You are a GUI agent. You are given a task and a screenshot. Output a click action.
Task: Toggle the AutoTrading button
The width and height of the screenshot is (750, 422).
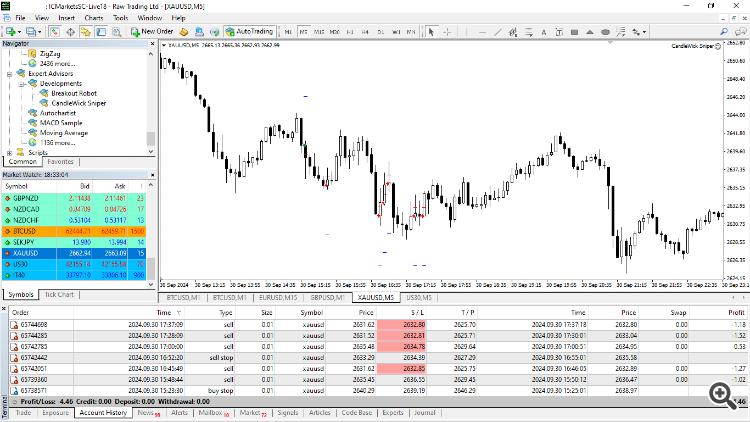pos(250,32)
